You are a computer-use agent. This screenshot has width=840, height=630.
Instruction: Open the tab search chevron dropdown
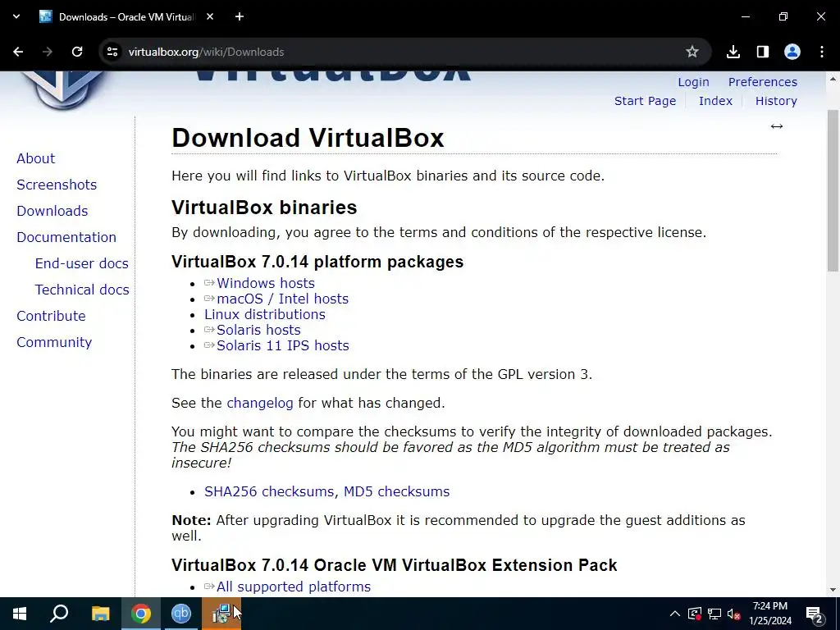tap(16, 16)
